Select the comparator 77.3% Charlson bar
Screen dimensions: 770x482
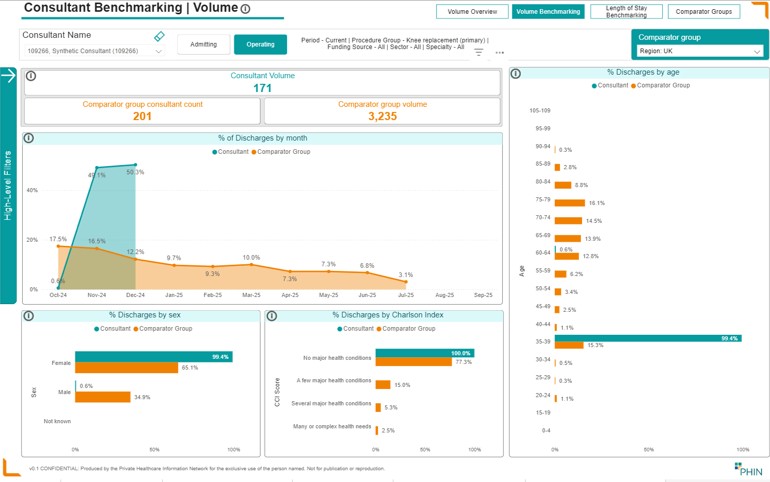(x=413, y=362)
